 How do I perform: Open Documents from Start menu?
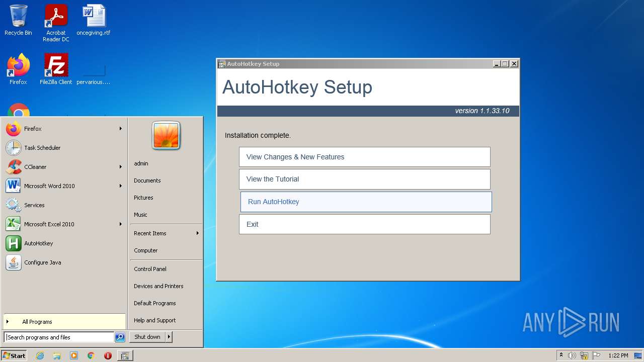click(147, 180)
